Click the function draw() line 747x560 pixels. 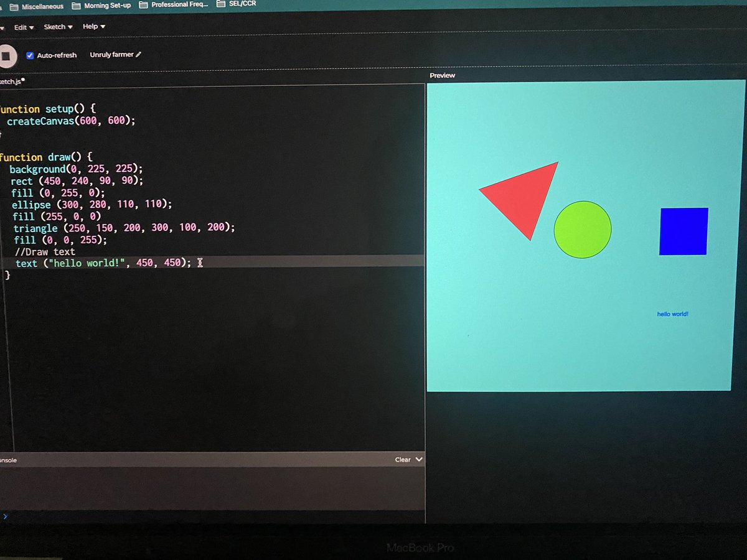[46, 157]
